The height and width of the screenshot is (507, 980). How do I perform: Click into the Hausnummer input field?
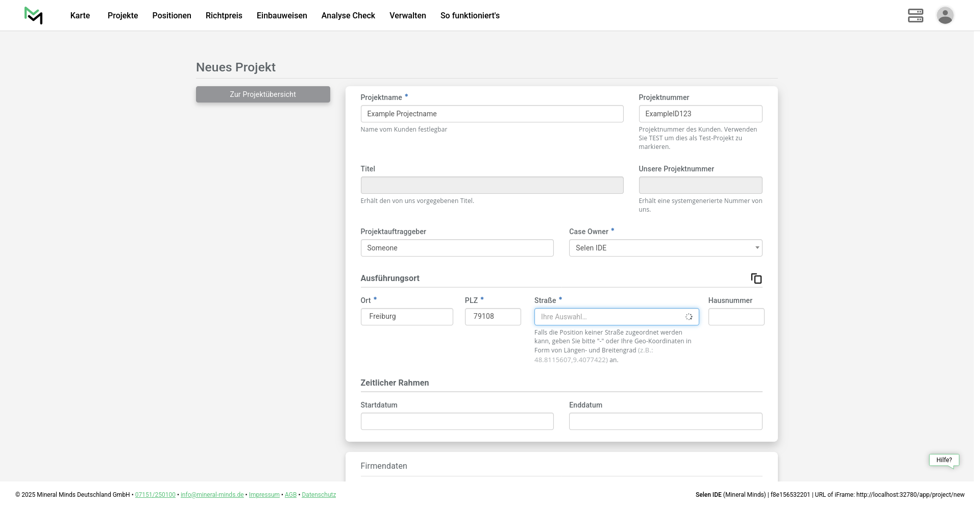coord(736,317)
